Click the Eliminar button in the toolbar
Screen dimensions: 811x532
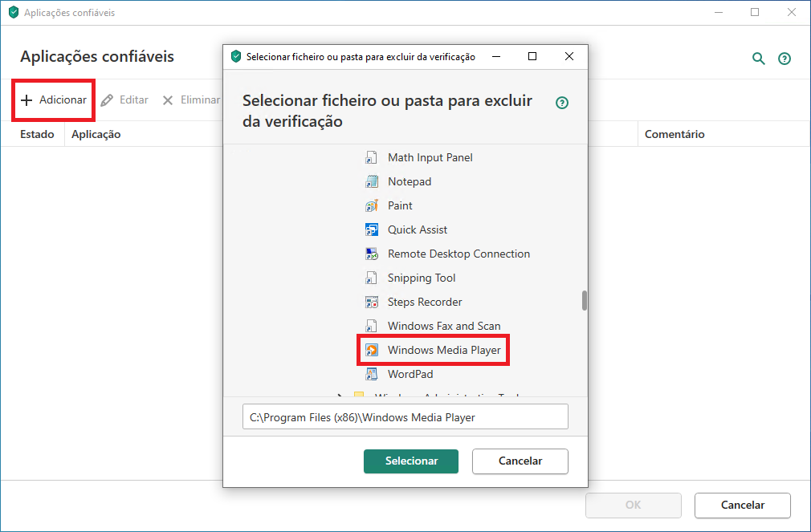click(x=191, y=99)
